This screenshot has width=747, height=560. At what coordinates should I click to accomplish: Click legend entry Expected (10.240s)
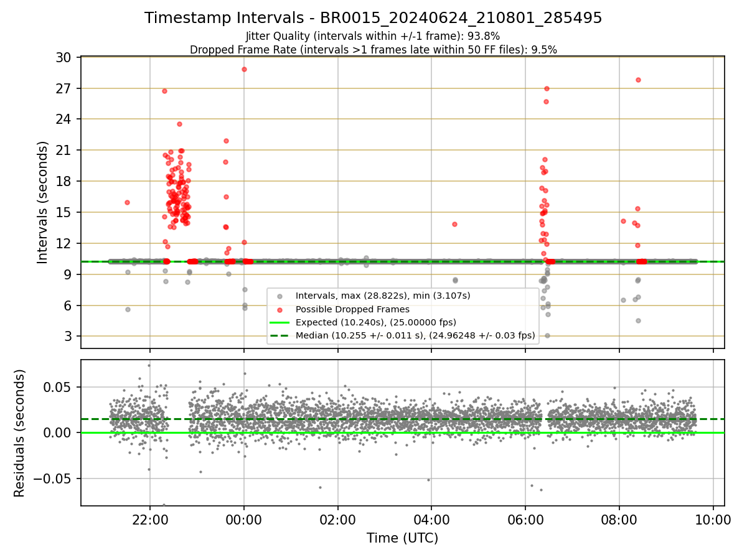pyautogui.click(x=376, y=322)
